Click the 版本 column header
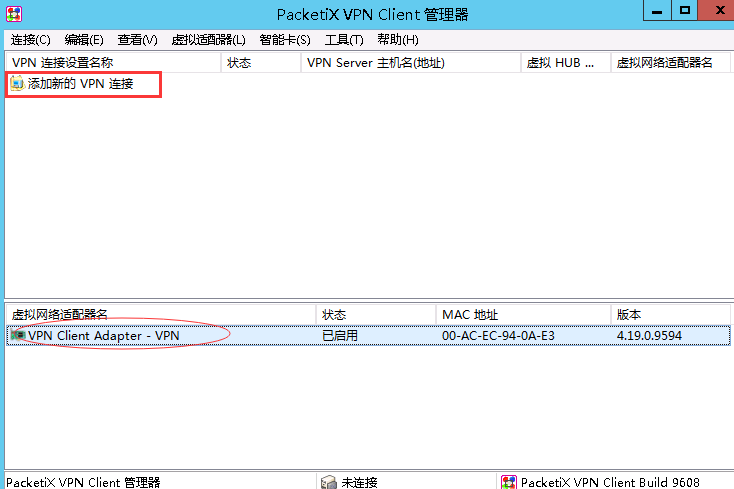 click(670, 314)
